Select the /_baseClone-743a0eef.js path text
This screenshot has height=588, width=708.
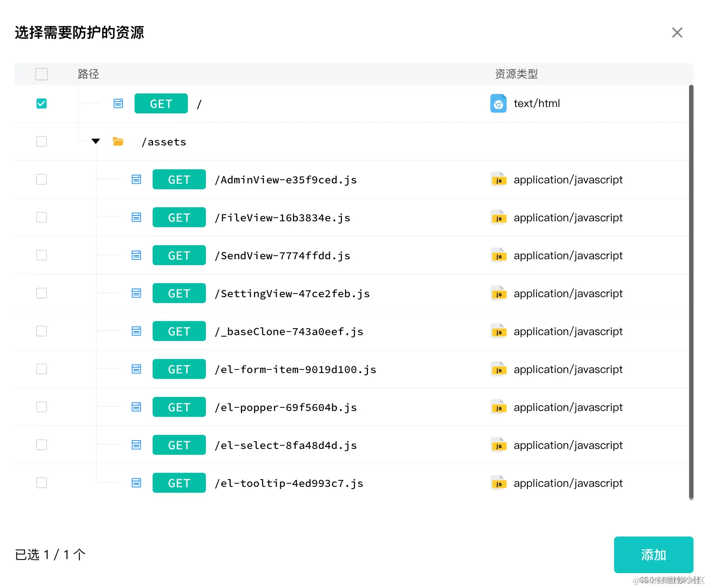[x=289, y=331]
